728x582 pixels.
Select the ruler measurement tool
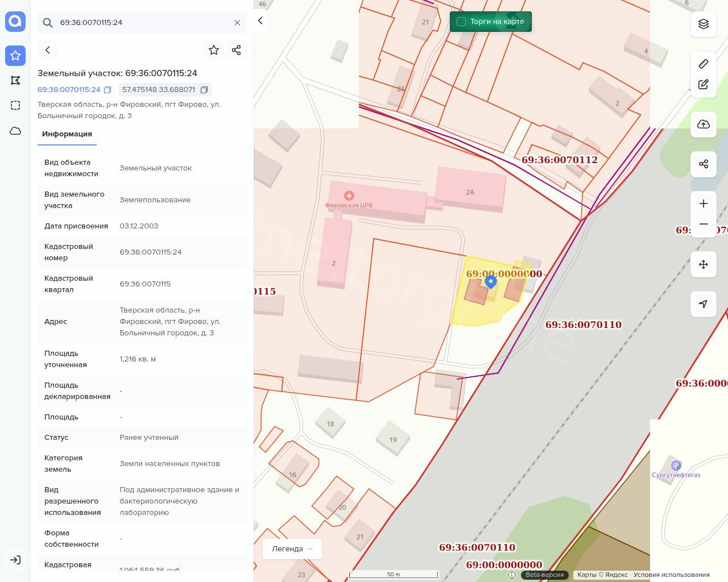[704, 64]
